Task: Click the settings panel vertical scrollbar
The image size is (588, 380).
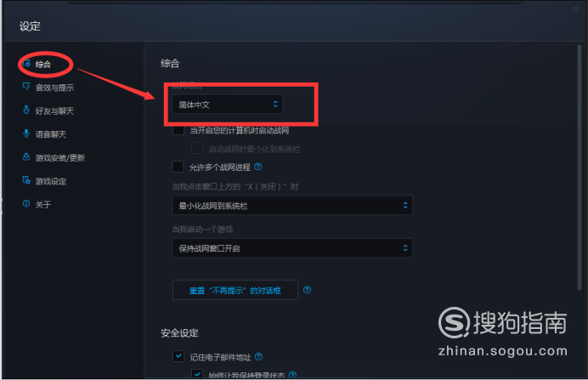Action: [580, 167]
